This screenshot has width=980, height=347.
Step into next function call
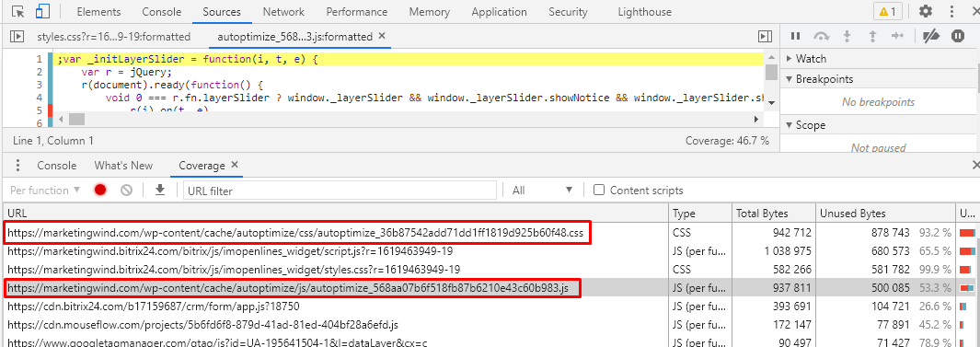click(x=847, y=36)
